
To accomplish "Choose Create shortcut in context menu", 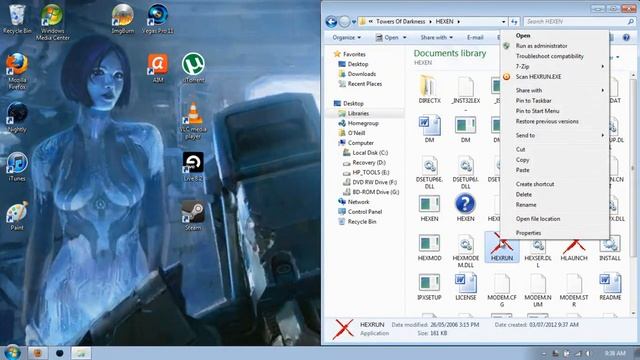I will (x=555, y=184).
